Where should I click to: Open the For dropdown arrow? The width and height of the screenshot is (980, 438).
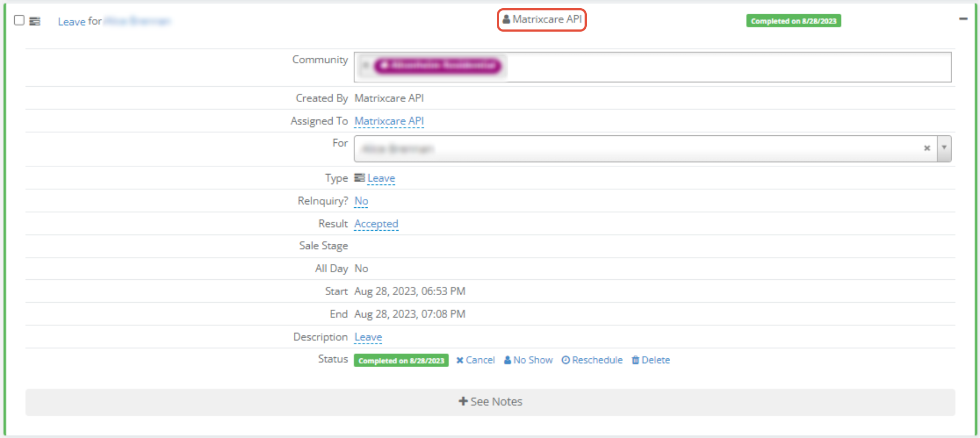point(944,148)
